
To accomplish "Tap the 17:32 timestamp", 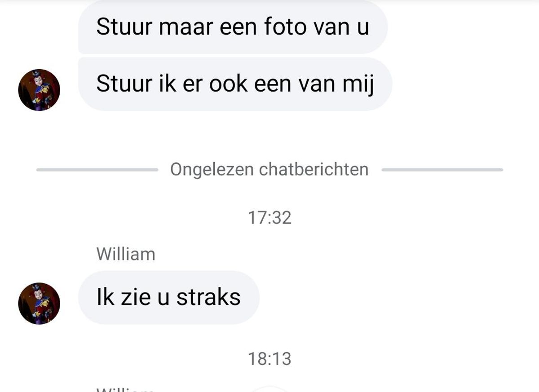I will 269,218.
